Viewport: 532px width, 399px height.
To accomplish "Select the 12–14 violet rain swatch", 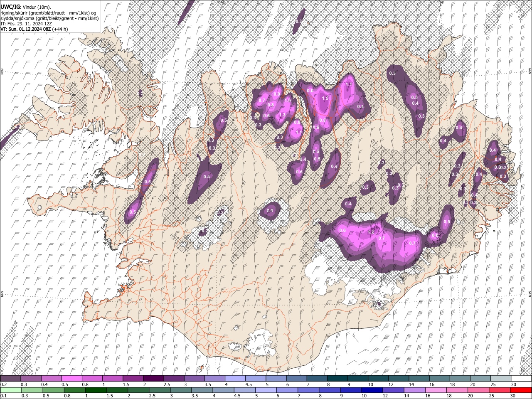I will coord(393,390).
